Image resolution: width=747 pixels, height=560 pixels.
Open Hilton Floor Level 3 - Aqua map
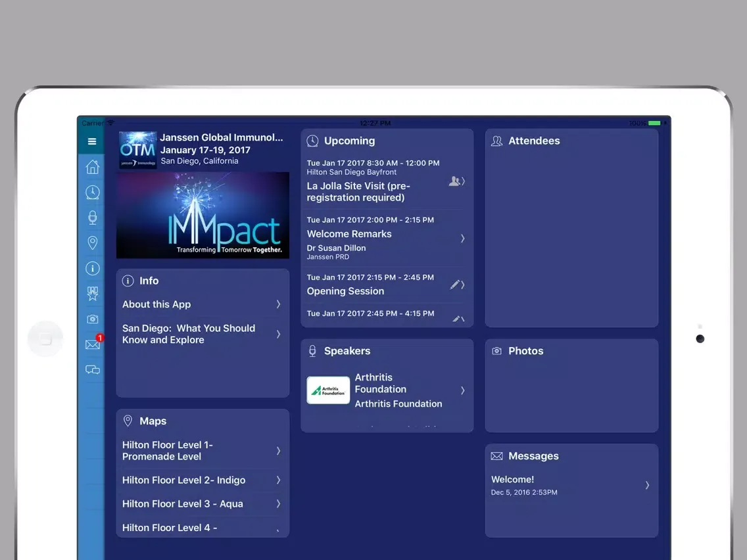203,504
